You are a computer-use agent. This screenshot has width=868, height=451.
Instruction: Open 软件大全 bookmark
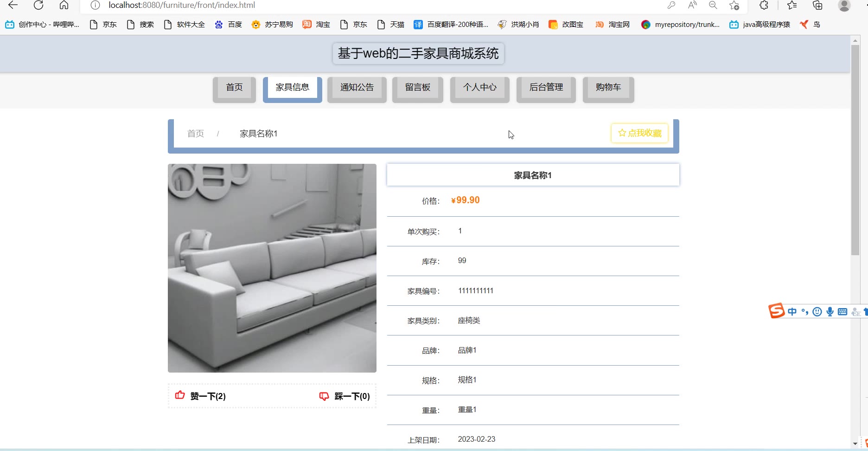185,25
